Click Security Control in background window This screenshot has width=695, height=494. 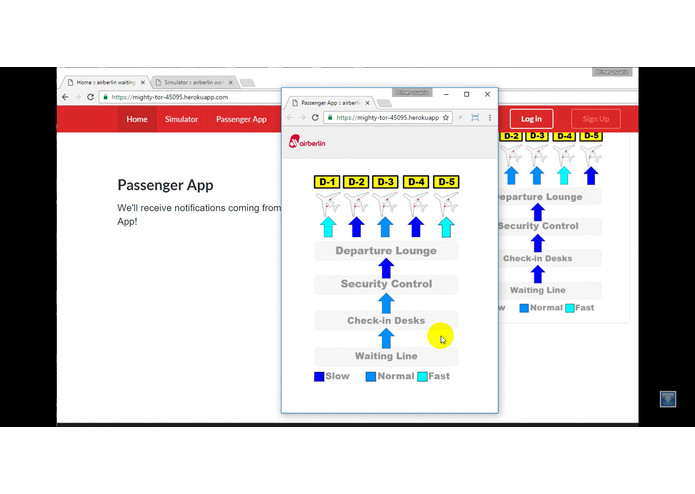pos(550,226)
